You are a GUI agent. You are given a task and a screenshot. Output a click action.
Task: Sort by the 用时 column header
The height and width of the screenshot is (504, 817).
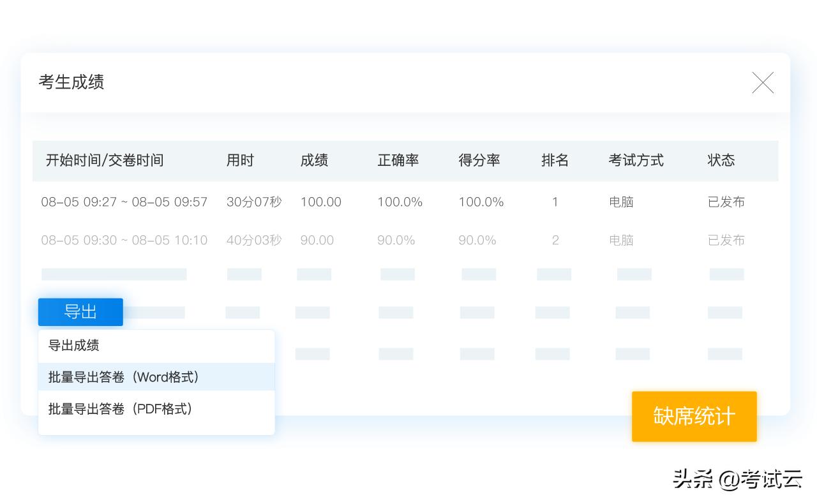(240, 161)
